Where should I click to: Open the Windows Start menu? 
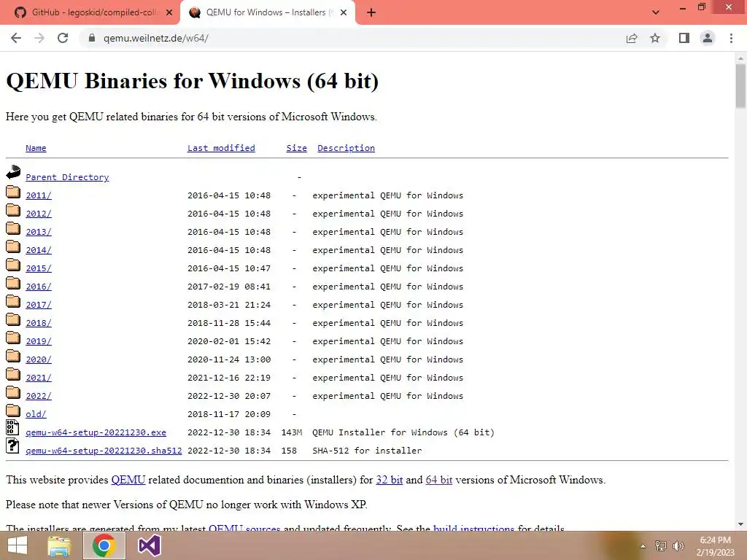tap(18, 545)
